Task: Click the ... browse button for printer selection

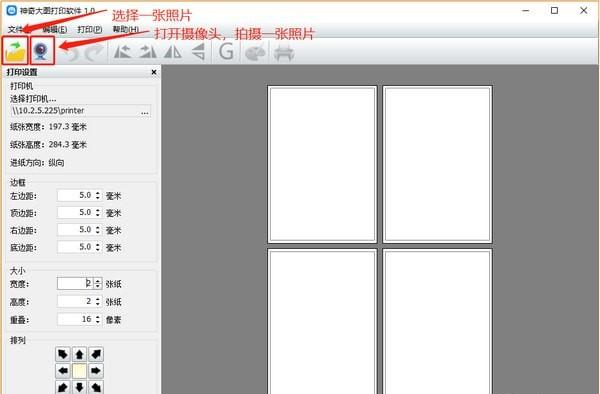Action: [x=145, y=112]
